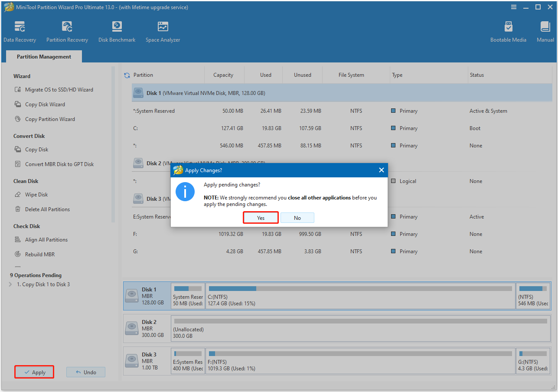The height and width of the screenshot is (392, 558).
Task: Open the Manual
Action: tap(545, 30)
